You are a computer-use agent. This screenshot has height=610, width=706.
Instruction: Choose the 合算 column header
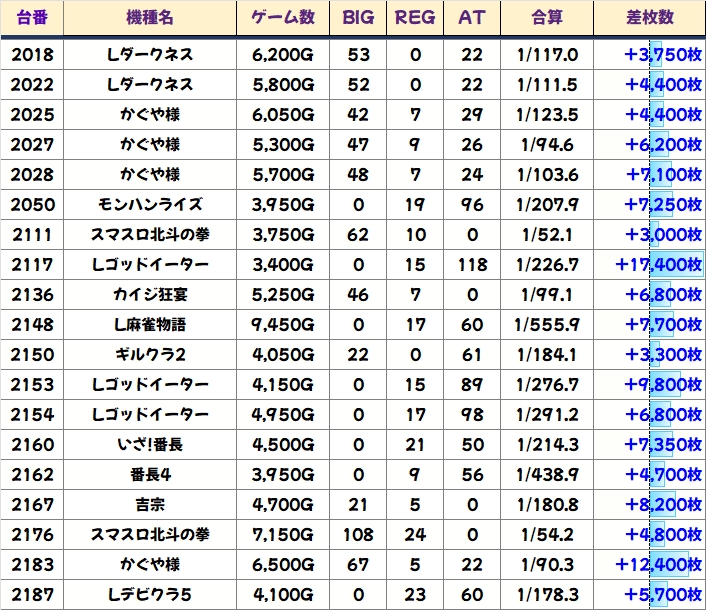pos(547,18)
